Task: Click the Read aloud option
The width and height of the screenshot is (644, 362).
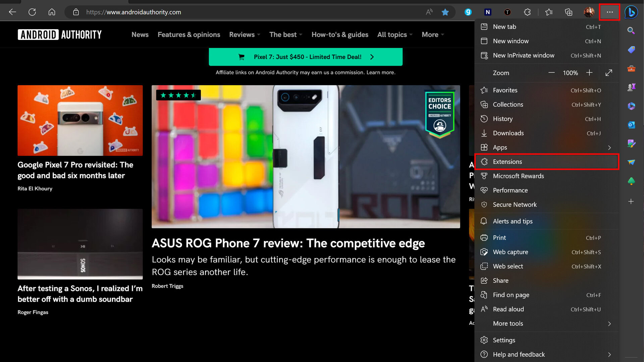Action: coord(508,309)
